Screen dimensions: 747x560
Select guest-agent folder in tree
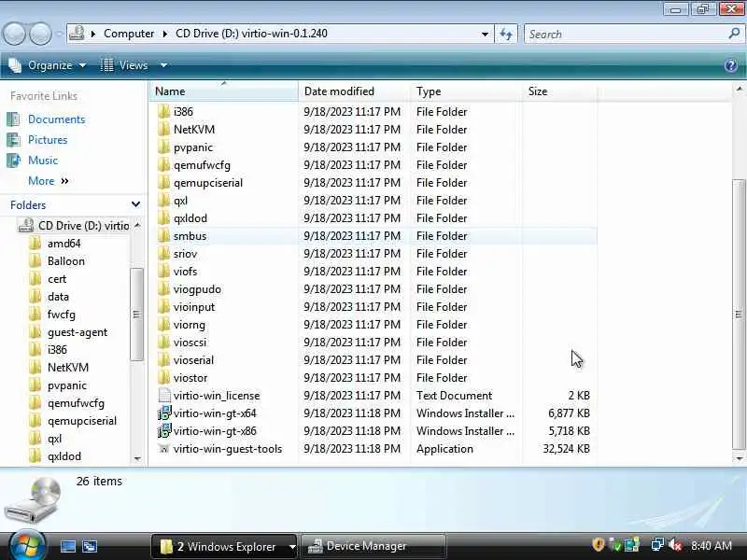(x=78, y=332)
